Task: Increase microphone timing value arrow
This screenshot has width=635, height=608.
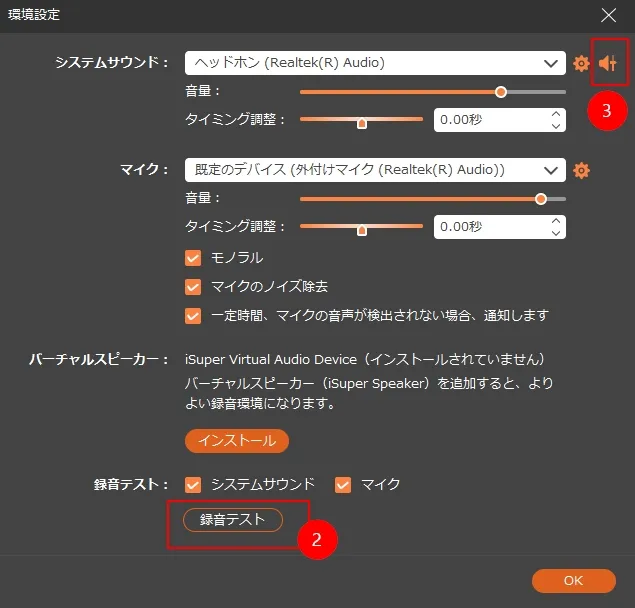Action: pos(556,221)
